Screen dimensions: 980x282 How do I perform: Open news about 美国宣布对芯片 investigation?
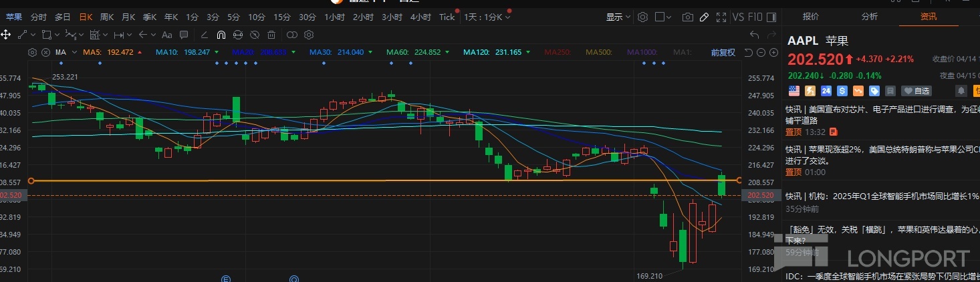point(882,114)
